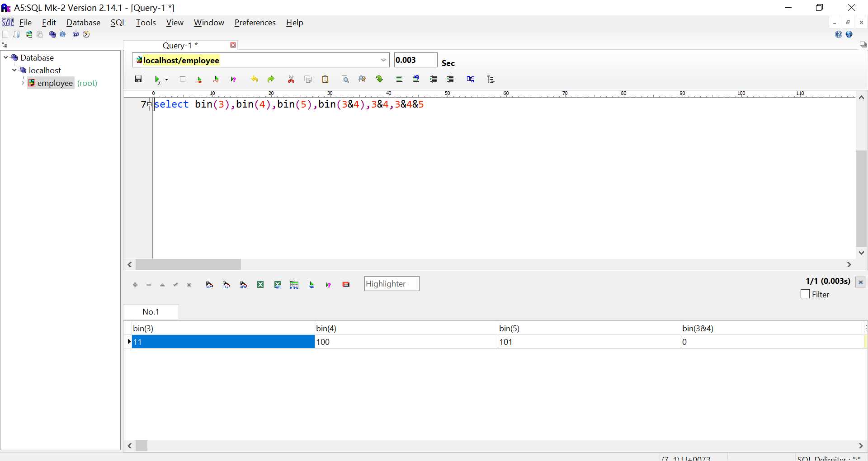The height and width of the screenshot is (461, 868).
Task: Open the dropdown arrow beside the Run icon
Action: pyautogui.click(x=167, y=80)
